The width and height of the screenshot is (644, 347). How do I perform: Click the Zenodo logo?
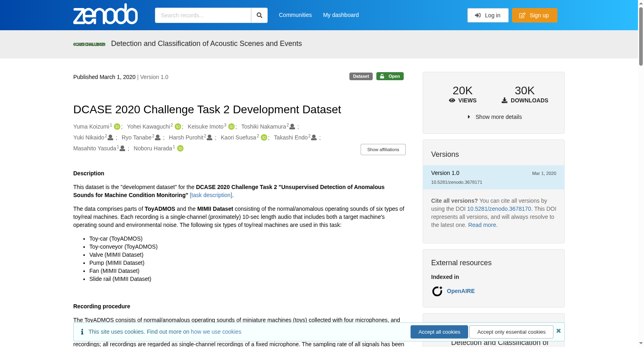(105, 14)
